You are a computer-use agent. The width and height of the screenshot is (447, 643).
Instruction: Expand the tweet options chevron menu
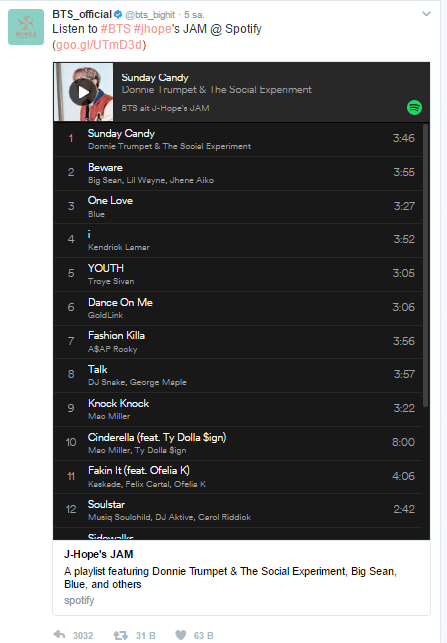(x=426, y=14)
